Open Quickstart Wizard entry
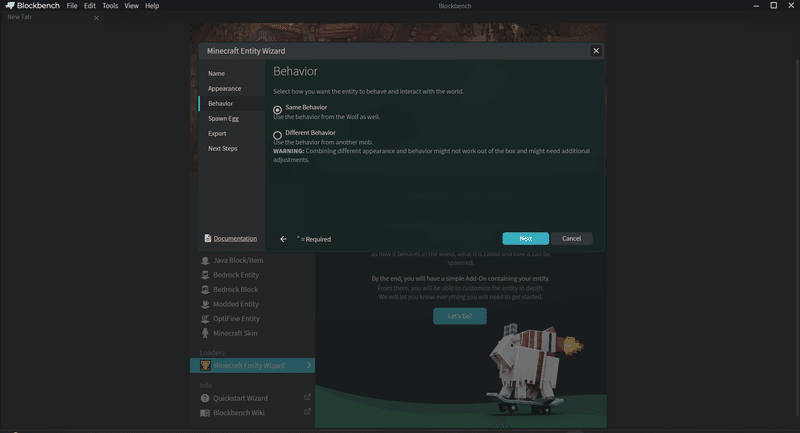 tap(253, 398)
